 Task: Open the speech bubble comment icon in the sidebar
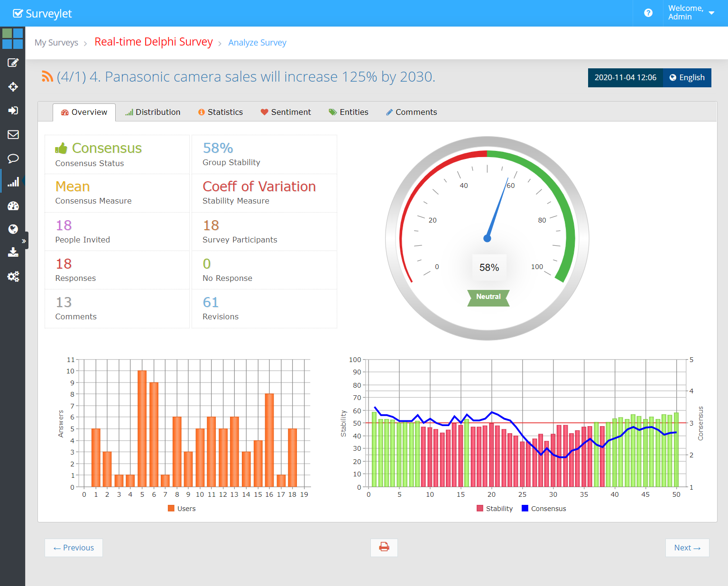(13, 158)
